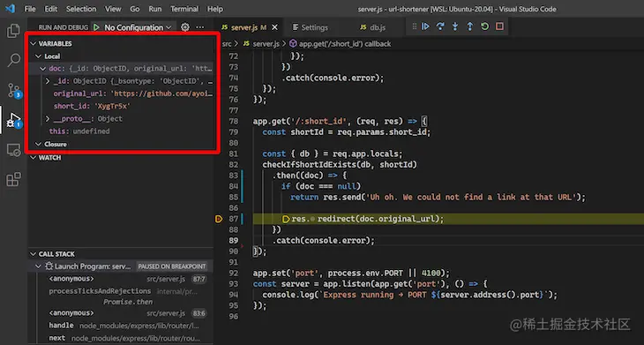The width and height of the screenshot is (644, 345).
Task: Collapse the doc variable
Action: pos(42,69)
